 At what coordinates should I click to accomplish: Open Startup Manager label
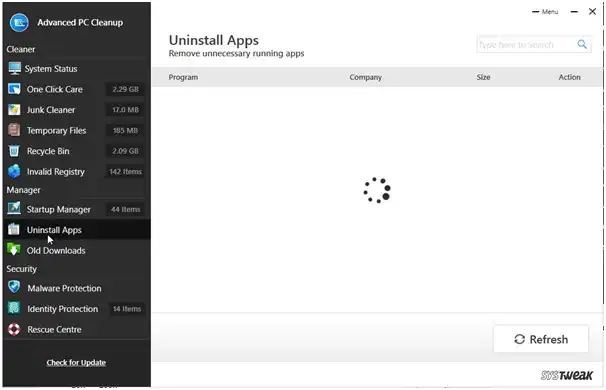[x=58, y=209]
